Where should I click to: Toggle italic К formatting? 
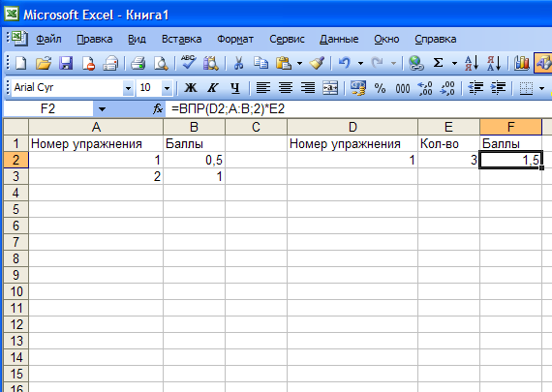[212, 88]
